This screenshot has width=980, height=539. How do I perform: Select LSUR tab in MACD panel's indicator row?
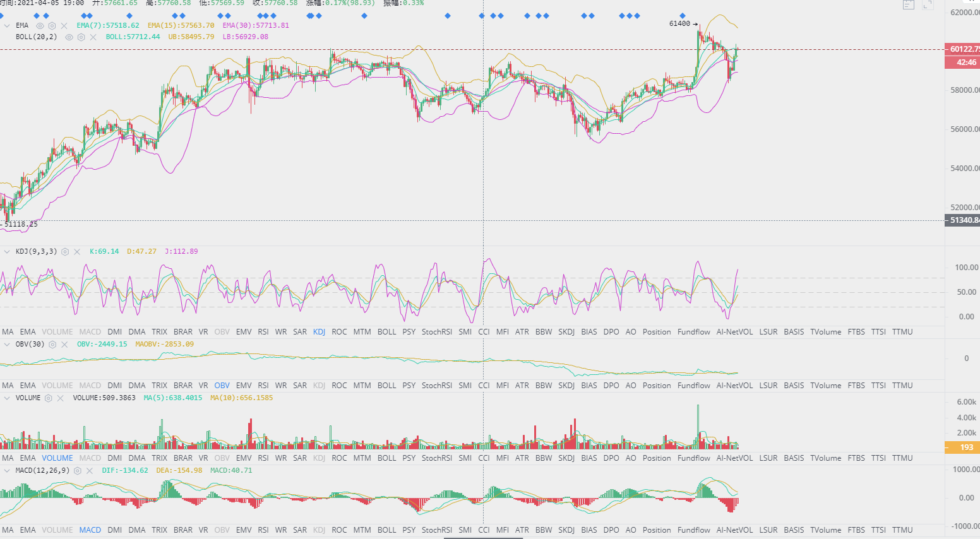pyautogui.click(x=768, y=530)
